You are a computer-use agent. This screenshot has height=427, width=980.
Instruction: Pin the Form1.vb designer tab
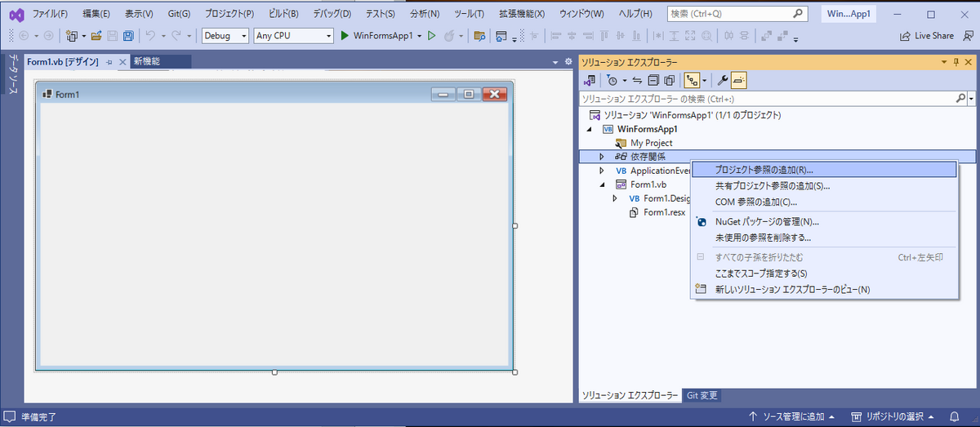pos(109,62)
